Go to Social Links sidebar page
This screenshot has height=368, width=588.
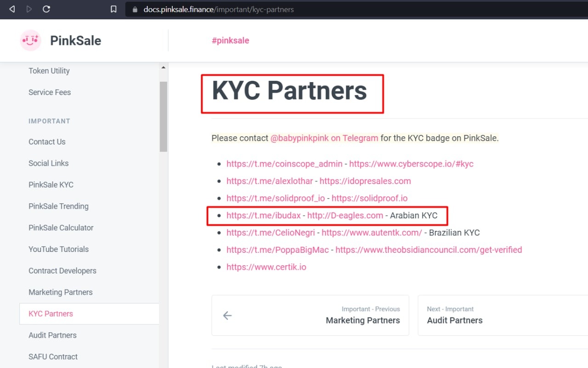point(48,163)
